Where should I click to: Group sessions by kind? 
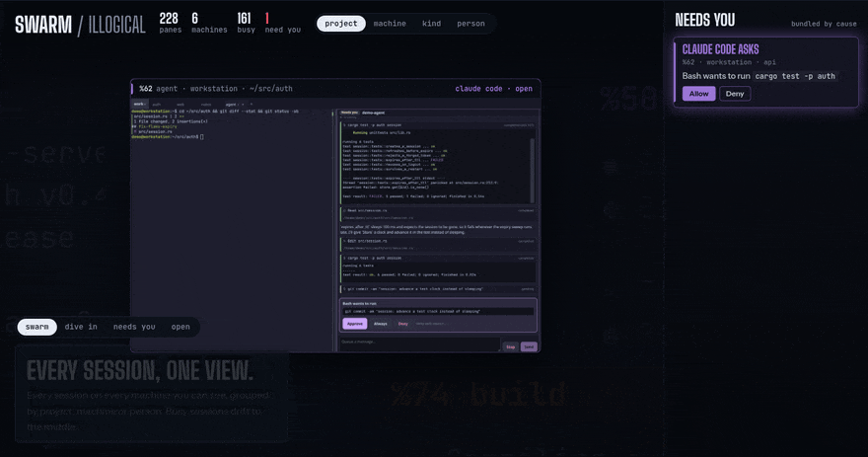(432, 24)
